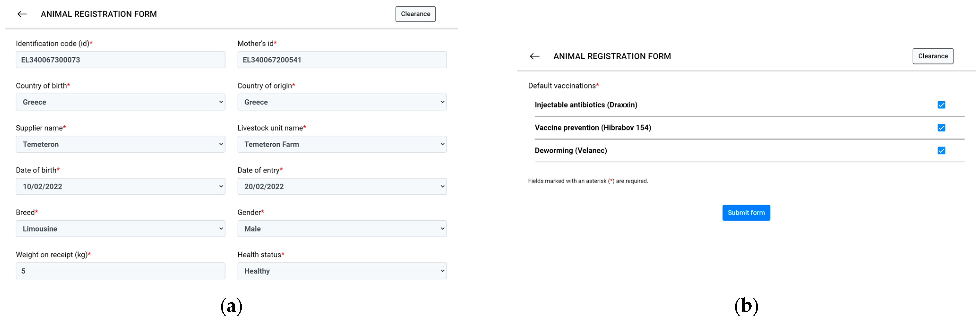Click the Mother's id input field

(x=342, y=60)
